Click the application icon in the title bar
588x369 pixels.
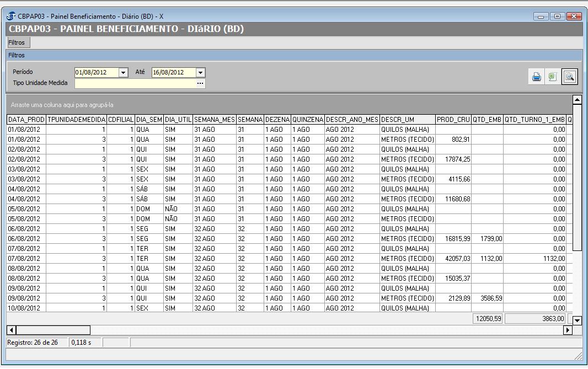pyautogui.click(x=11, y=16)
